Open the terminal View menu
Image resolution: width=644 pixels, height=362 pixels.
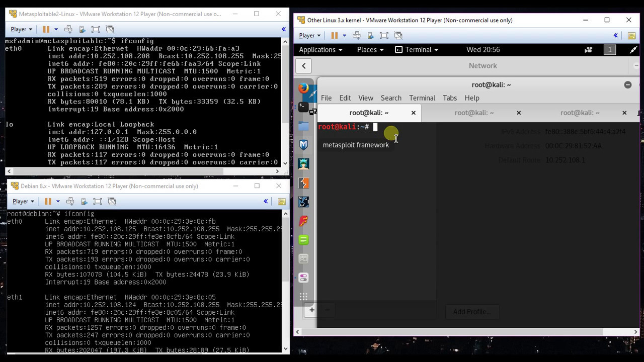point(366,98)
